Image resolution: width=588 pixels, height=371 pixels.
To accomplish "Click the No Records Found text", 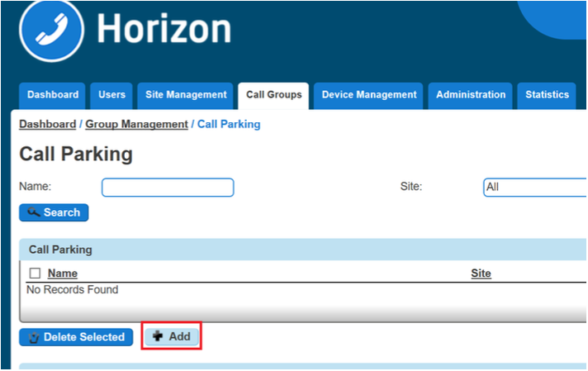I will [x=73, y=290].
